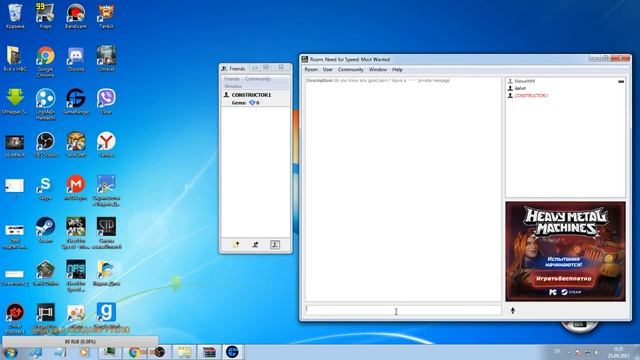Launch the GameRanger desktop shortcut
This screenshot has width=640, height=360.
[x=76, y=102]
